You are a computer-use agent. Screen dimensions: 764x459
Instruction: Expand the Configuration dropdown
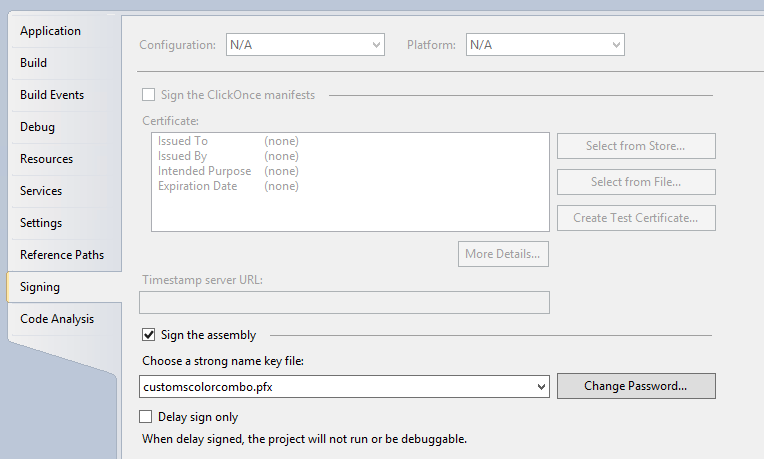click(306, 45)
